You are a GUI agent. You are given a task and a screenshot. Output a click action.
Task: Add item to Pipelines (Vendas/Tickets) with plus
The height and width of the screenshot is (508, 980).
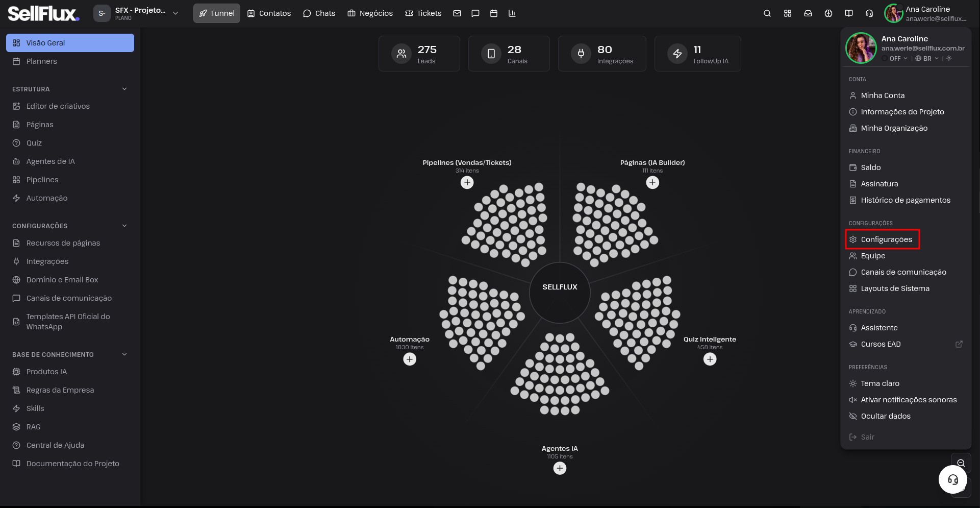coord(467,182)
